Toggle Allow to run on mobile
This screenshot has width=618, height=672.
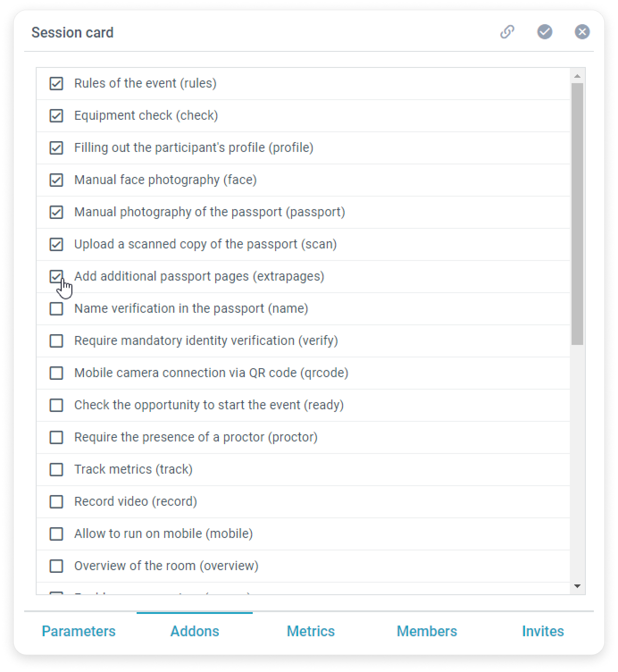(x=56, y=534)
